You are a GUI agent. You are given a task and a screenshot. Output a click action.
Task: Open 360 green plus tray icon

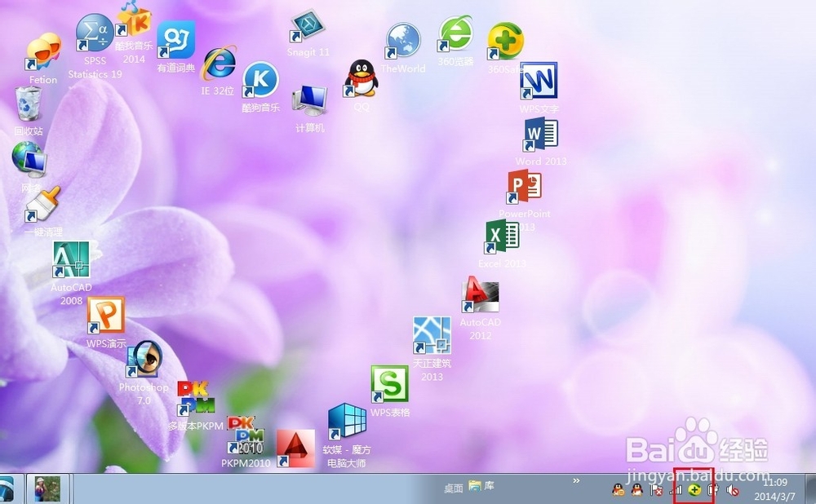coord(694,489)
